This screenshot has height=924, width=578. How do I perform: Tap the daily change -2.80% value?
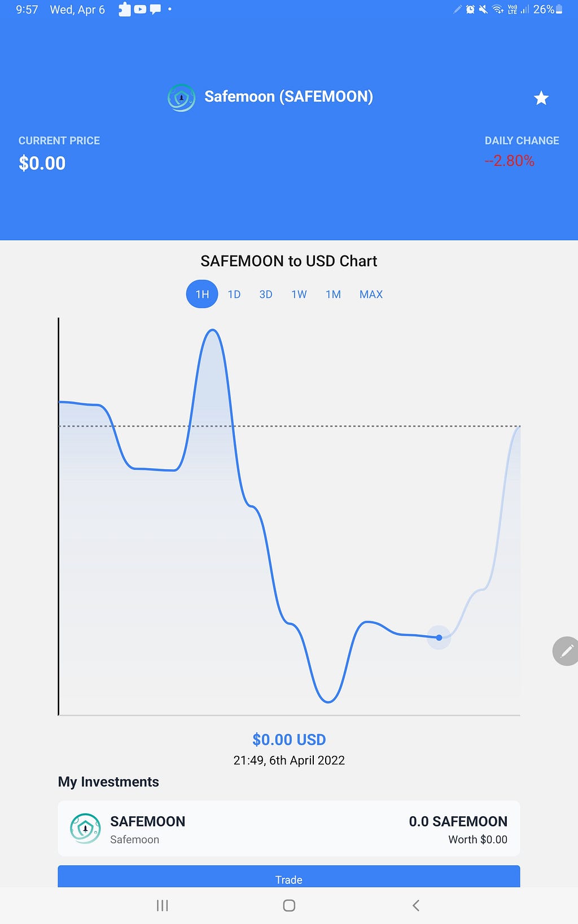tap(509, 161)
